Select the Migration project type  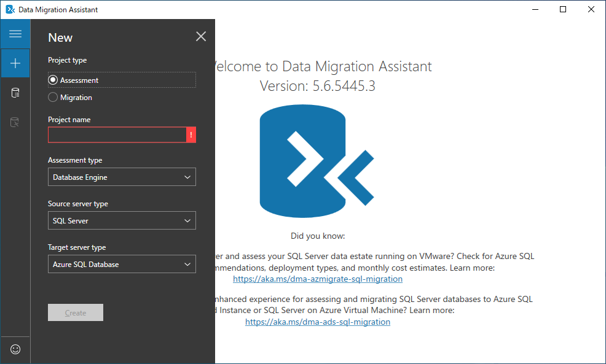pos(70,97)
